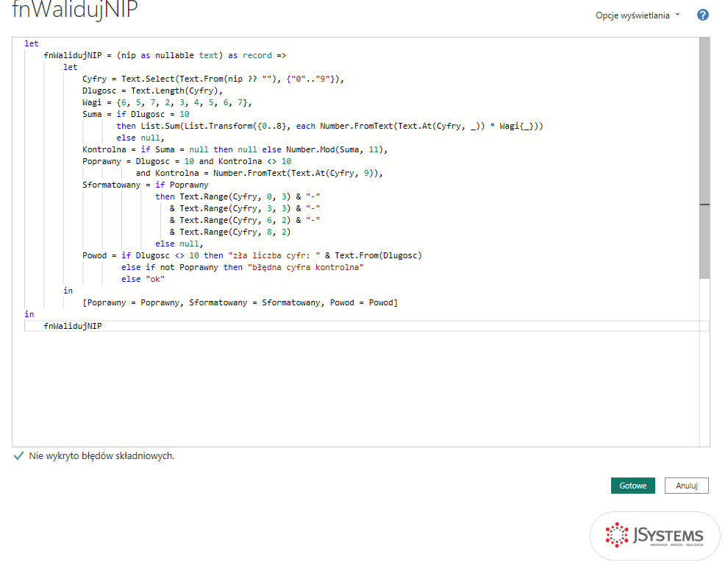This screenshot has height=568, width=728.
Task: Click the '& Text.Range(Cyfry, 8, 2)' line
Action: pyautogui.click(x=230, y=232)
